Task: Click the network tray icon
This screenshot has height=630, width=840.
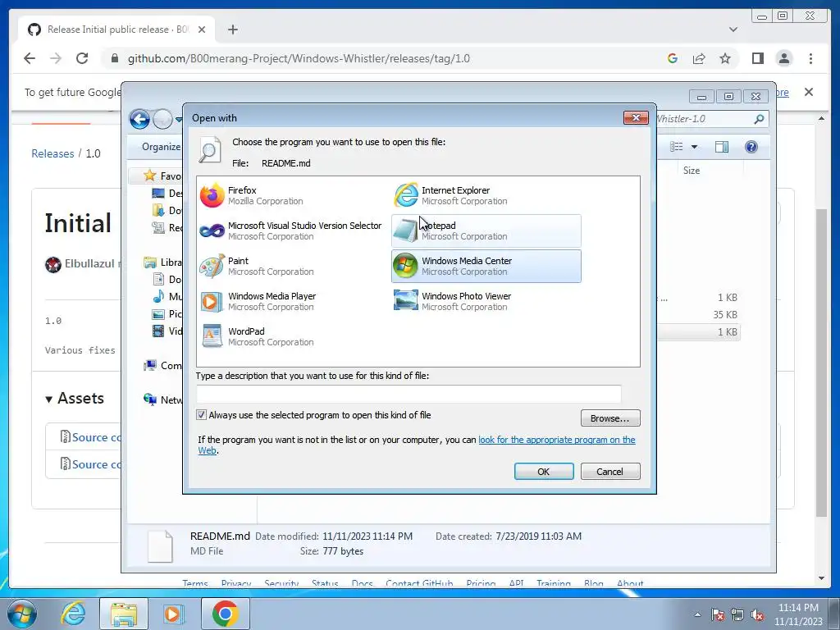Action: point(737,615)
